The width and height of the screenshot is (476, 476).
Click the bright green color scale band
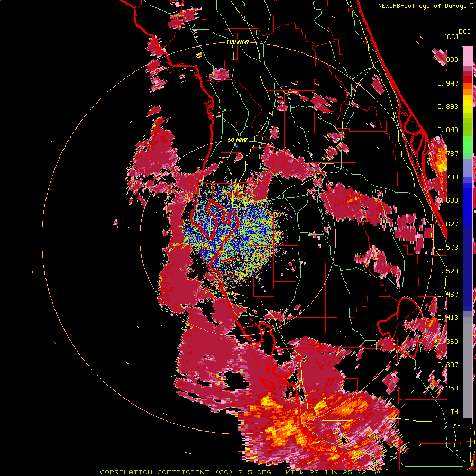click(467, 144)
